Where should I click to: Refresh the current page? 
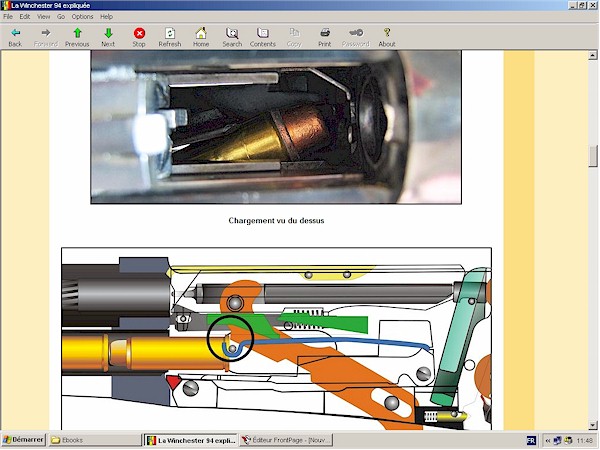click(170, 37)
